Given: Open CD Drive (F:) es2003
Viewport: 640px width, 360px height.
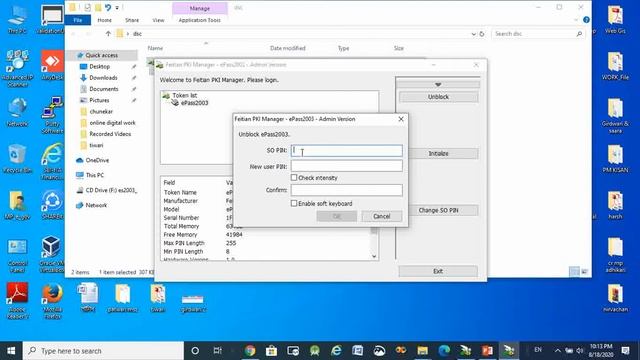Looking at the screenshot, I should [111, 190].
